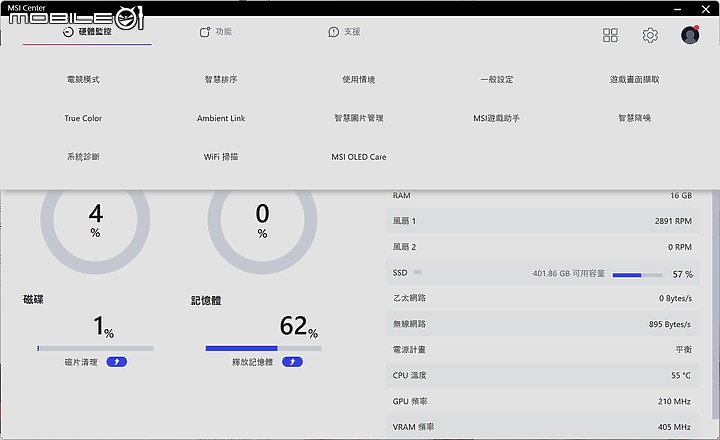Open the 支援 tab
The image size is (720, 440).
344,32
